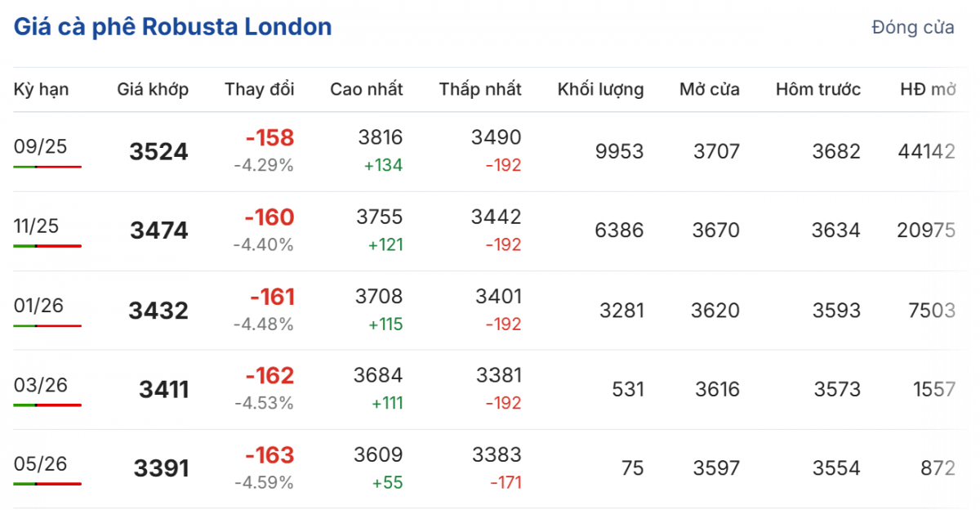Open the 11/25 contract term

[x=37, y=226]
